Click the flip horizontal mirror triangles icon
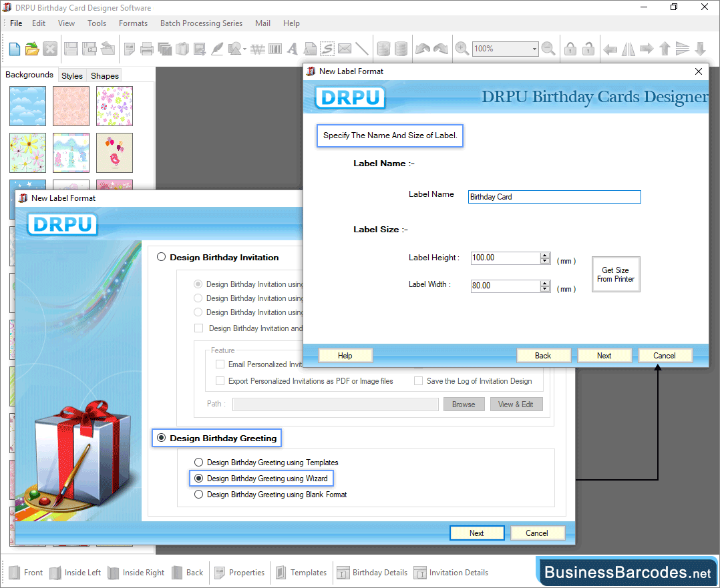The image size is (720, 588). pos(628,49)
